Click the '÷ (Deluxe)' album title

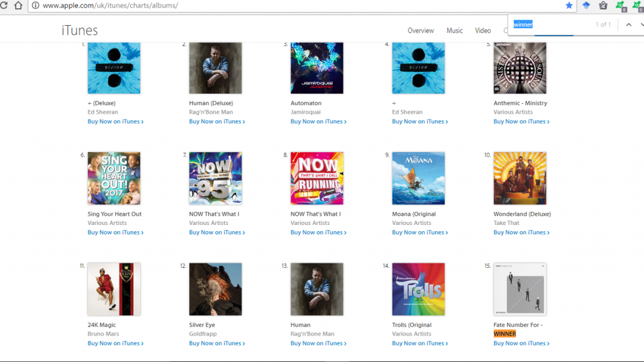coord(101,103)
